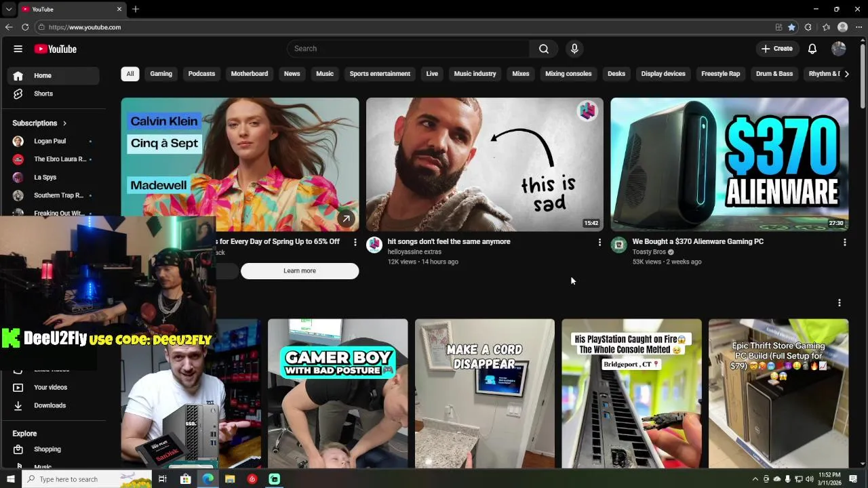Viewport: 868px width, 488px height.
Task: Open Logan Paul subscription
Action: pyautogui.click(x=54, y=142)
